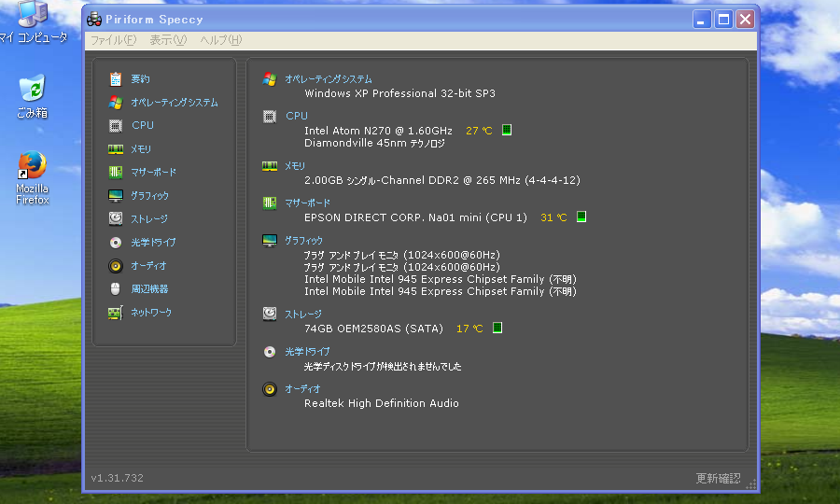Click 'Intel Atom N270 @ 1.60GHz' text
The image size is (840, 504).
click(x=378, y=131)
